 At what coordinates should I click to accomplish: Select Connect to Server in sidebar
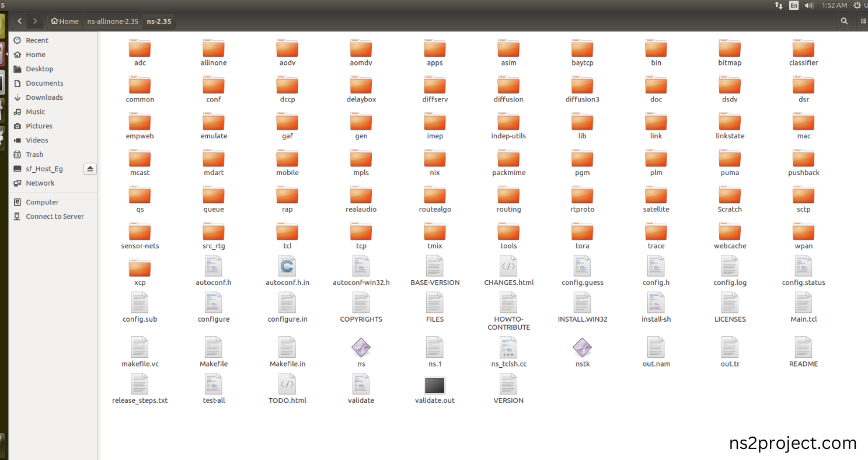(x=54, y=216)
